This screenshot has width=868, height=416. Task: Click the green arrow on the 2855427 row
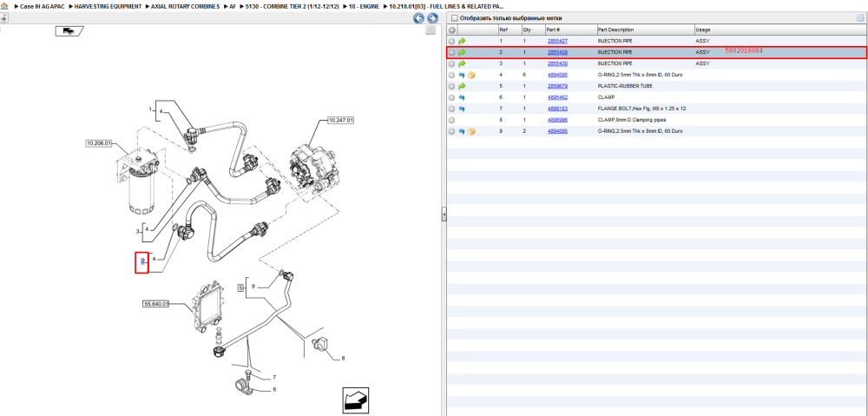tap(462, 42)
